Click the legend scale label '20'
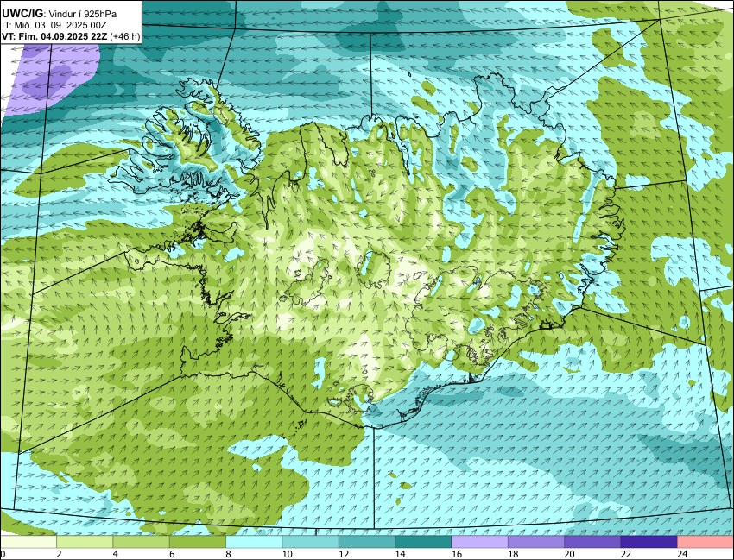This screenshot has height=560, width=734. click(x=569, y=554)
